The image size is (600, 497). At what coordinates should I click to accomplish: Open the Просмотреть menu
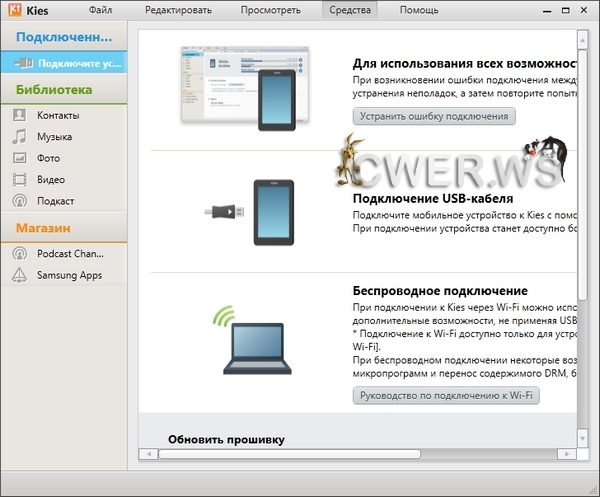pyautogui.click(x=271, y=10)
